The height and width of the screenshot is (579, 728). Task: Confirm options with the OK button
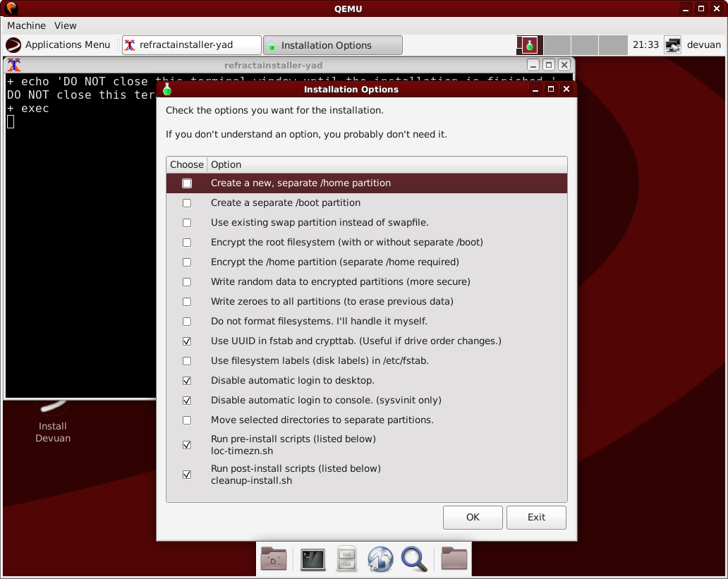click(473, 517)
